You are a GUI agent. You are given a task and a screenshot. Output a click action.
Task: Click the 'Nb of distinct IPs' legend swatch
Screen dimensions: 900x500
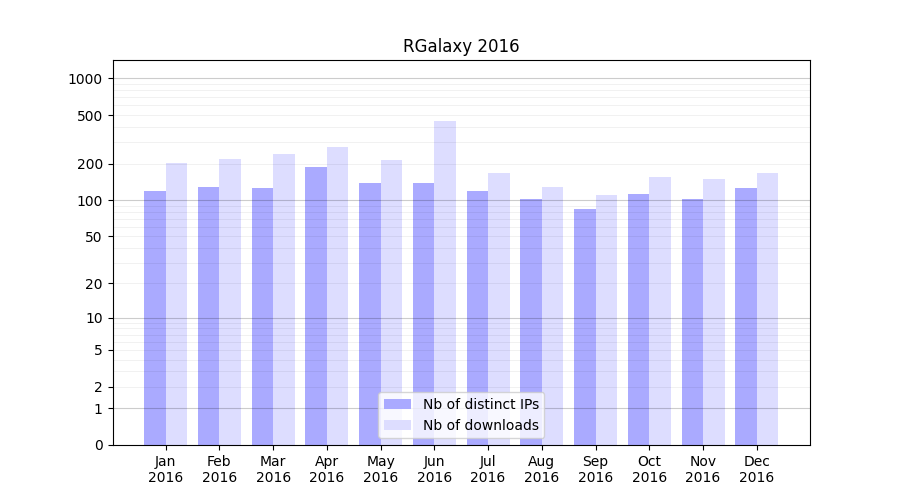(x=398, y=404)
